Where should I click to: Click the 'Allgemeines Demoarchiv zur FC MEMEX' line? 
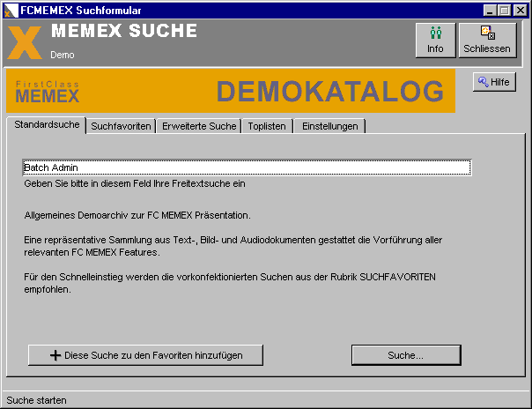[137, 216]
